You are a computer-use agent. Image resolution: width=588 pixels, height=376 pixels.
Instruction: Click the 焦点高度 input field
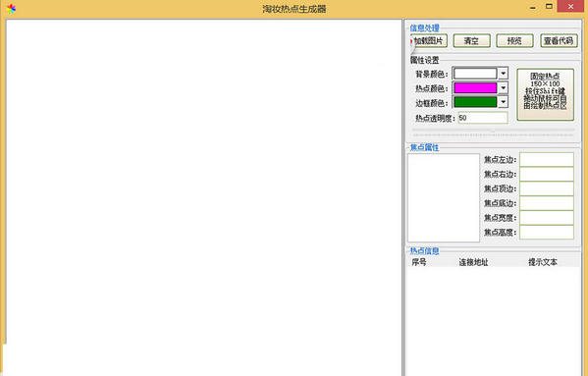[547, 233]
